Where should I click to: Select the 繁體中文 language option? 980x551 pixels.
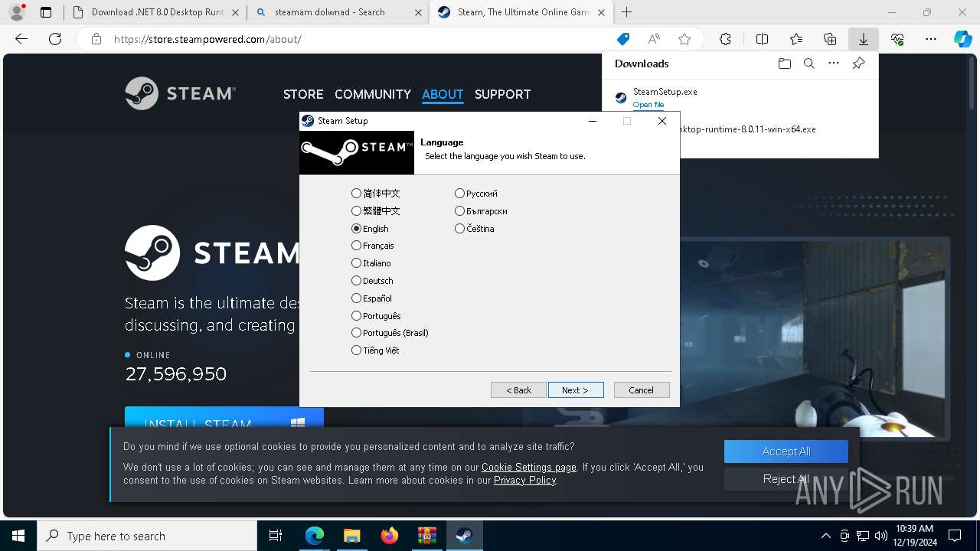click(375, 211)
